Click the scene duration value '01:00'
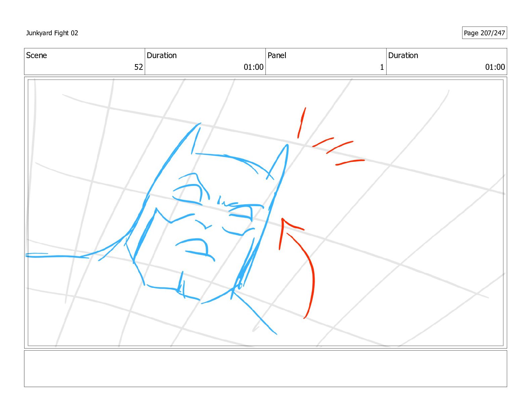 tap(254, 67)
